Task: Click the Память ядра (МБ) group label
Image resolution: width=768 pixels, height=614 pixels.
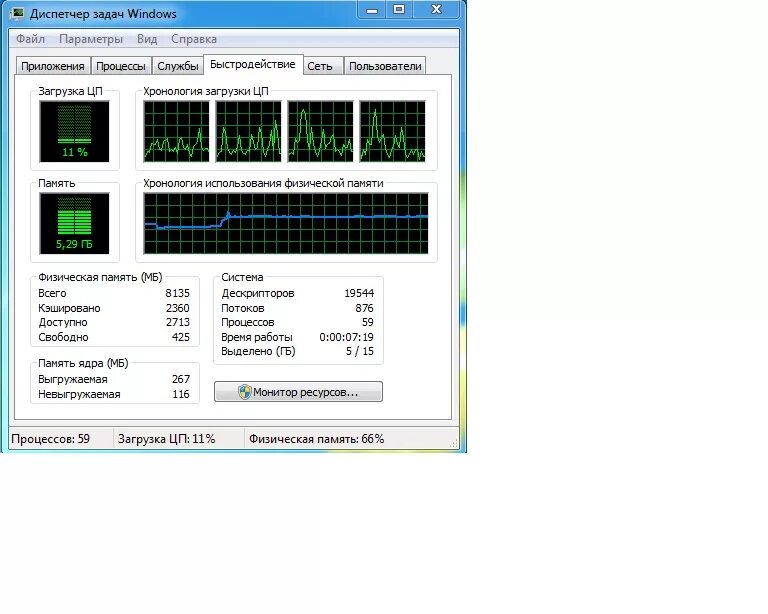Action: click(83, 363)
